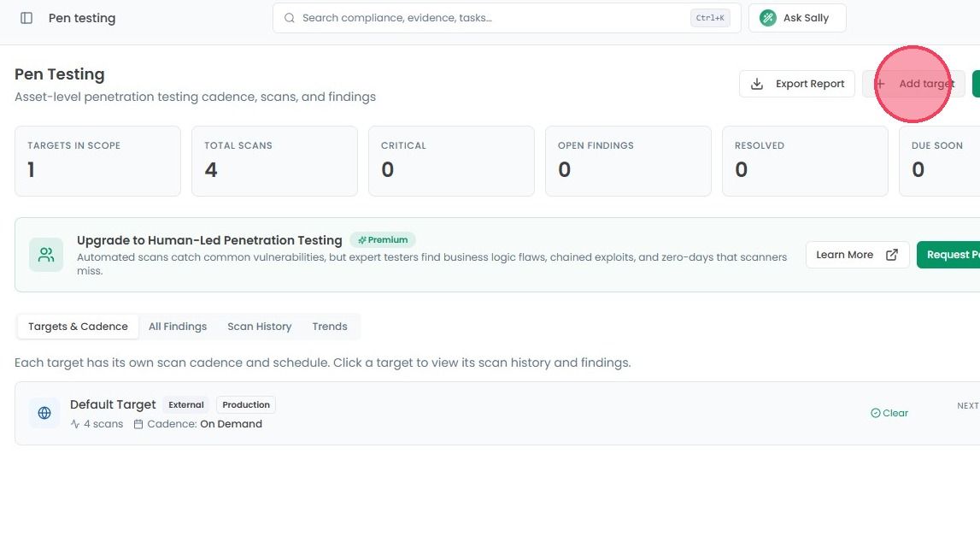Viewport: 980px width, 548px height.
Task: Switch to the Trends tab
Action: (330, 327)
